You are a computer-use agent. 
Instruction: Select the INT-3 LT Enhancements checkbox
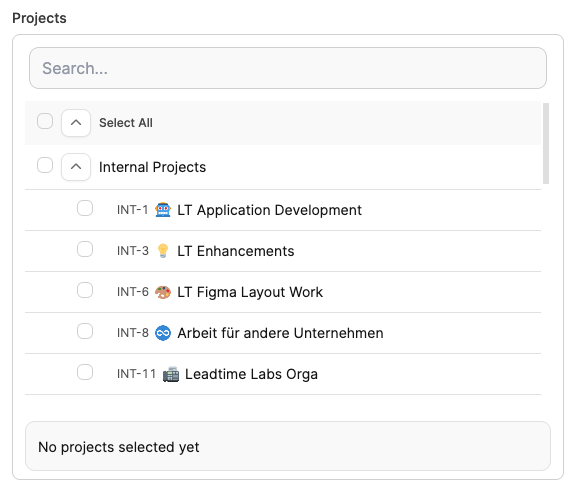[x=85, y=249]
